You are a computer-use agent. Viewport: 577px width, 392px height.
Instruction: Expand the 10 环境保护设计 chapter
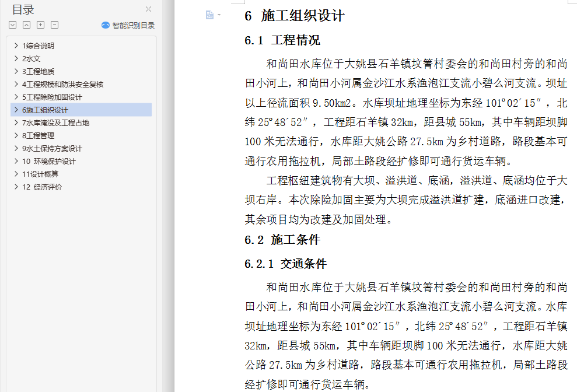[16, 161]
